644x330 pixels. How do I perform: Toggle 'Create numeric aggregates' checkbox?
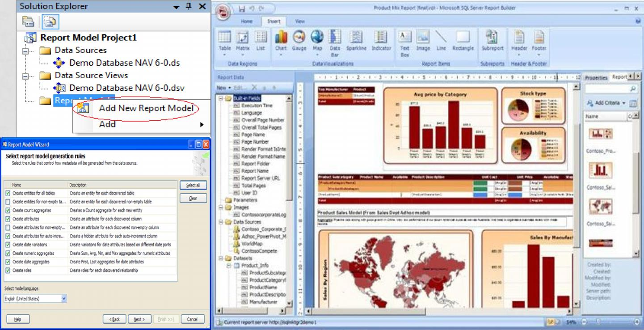tap(8, 253)
